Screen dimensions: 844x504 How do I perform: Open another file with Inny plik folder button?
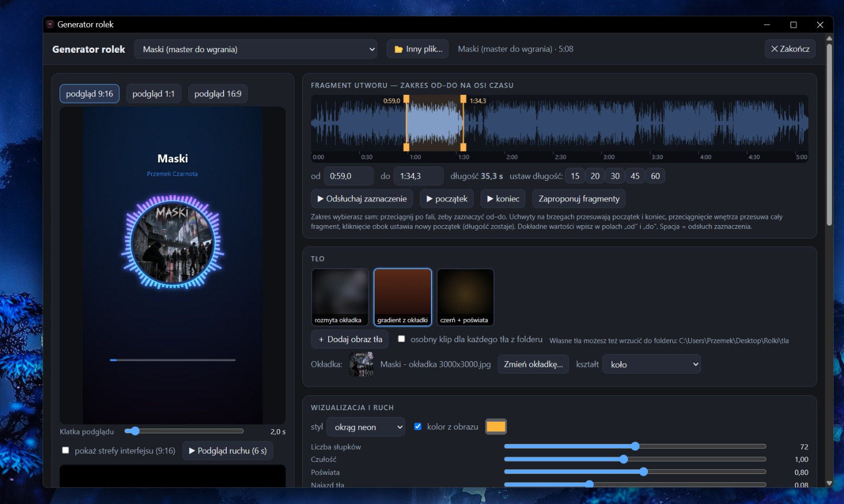click(x=418, y=49)
